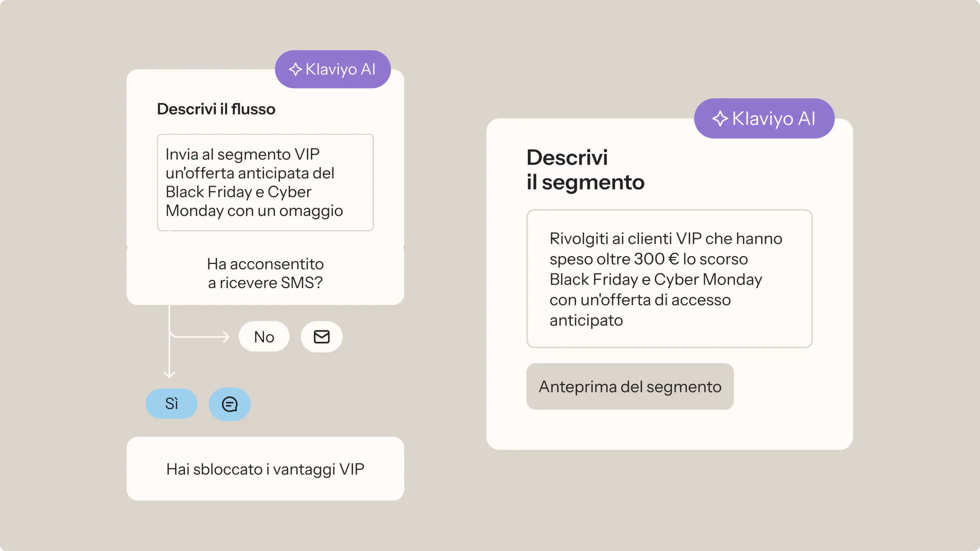
Task: Click the SMS chat bubble icon beside Sì
Action: point(230,404)
